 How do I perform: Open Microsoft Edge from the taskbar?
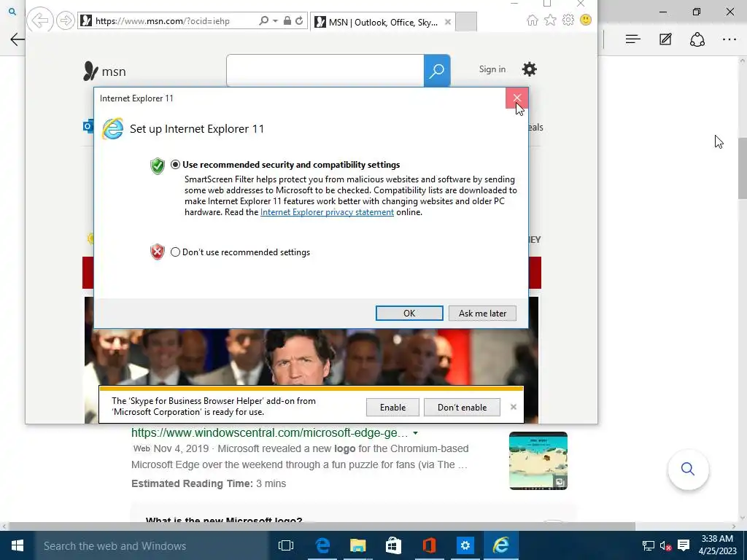[x=322, y=545]
